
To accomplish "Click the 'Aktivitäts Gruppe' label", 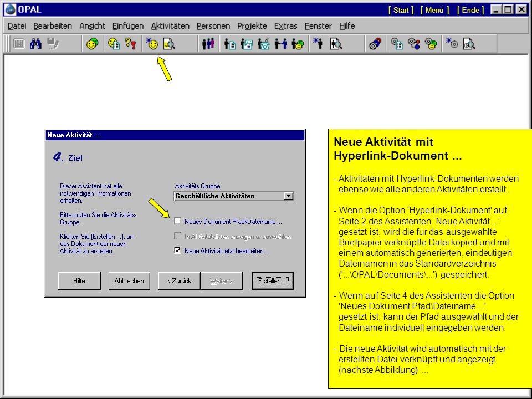I will (x=197, y=186).
